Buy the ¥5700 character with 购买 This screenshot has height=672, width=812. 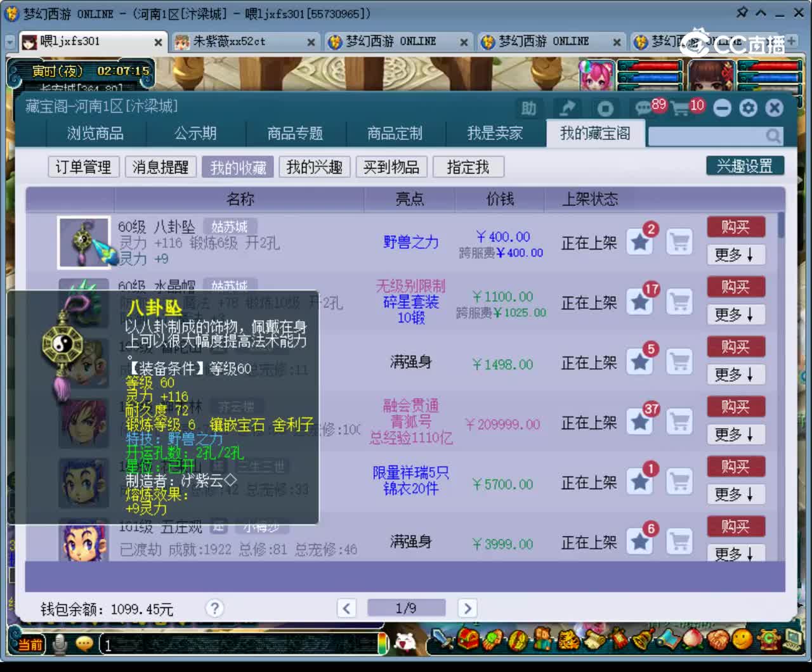click(736, 467)
